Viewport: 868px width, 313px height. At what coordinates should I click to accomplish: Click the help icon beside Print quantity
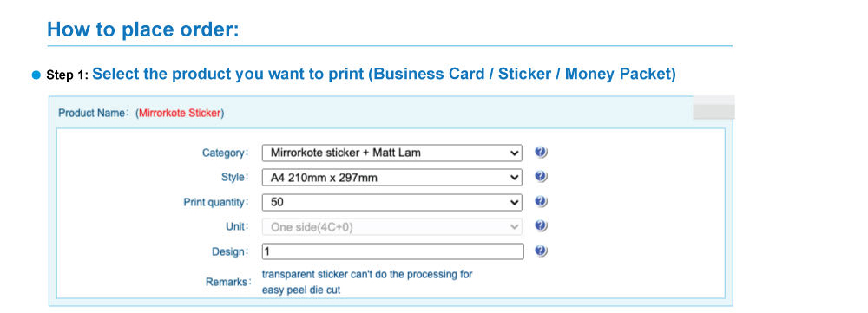(x=541, y=201)
